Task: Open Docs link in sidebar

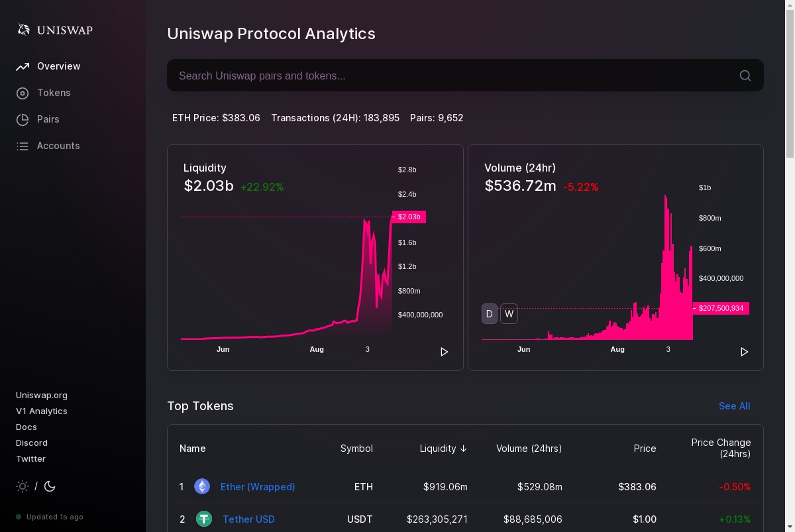Action: coord(26,427)
